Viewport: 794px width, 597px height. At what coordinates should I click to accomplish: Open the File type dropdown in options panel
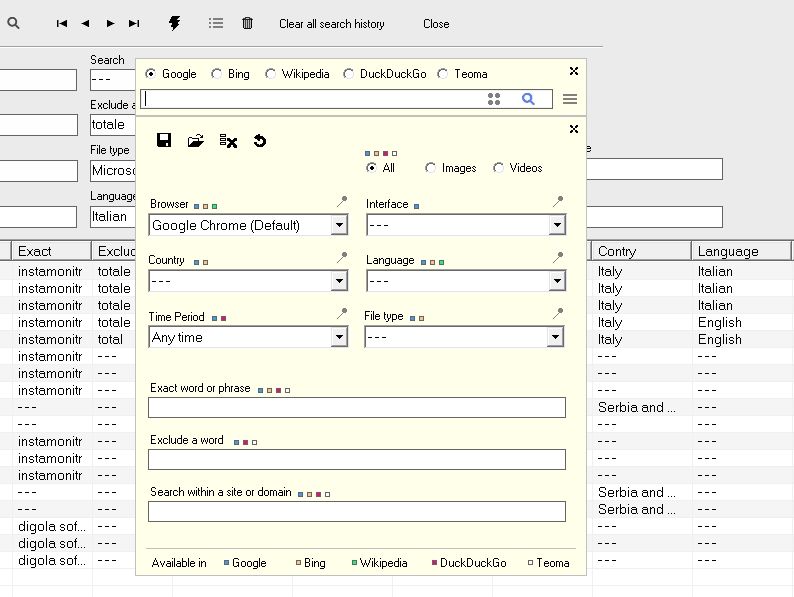click(x=464, y=337)
